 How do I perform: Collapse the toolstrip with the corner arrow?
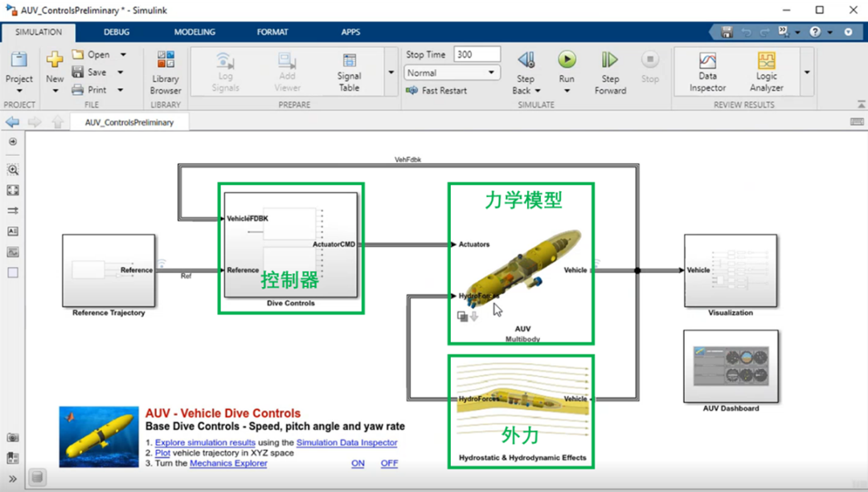pos(861,104)
